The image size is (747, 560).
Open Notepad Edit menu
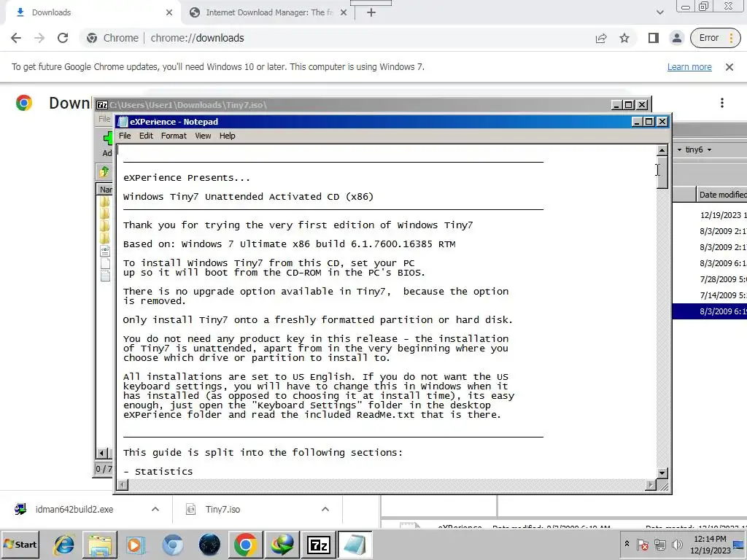click(x=146, y=136)
